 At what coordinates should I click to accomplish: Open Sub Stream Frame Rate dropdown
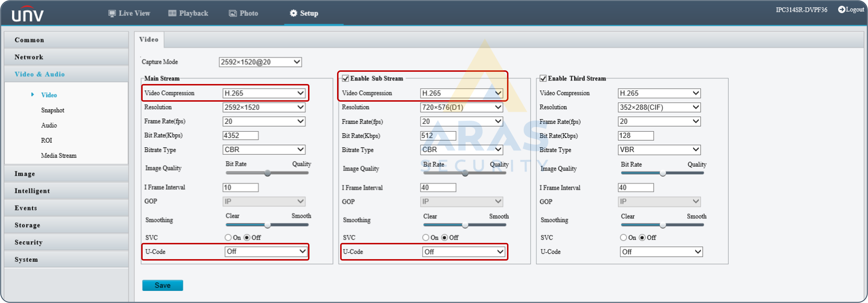click(x=461, y=122)
